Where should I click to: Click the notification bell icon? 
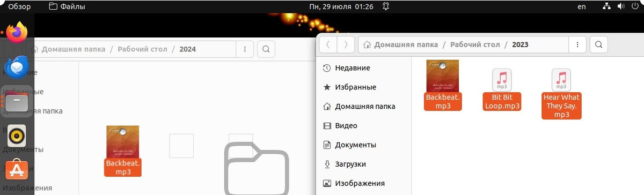[x=386, y=6]
